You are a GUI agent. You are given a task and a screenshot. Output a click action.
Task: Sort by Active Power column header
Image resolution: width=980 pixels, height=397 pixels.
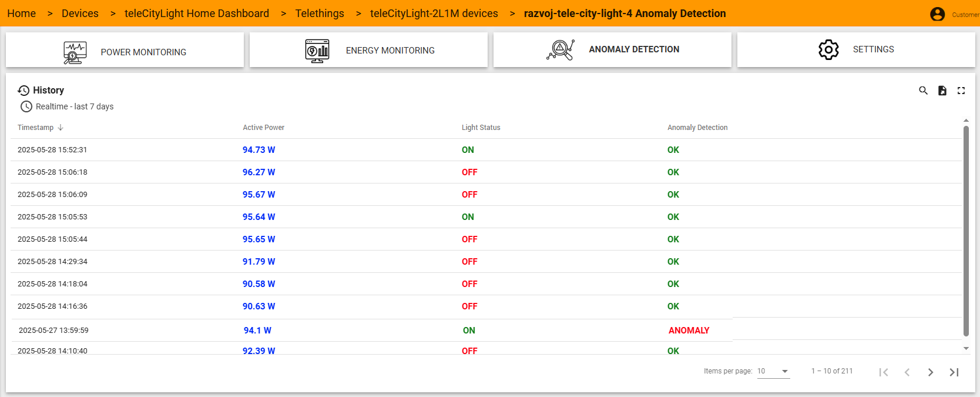coord(264,128)
